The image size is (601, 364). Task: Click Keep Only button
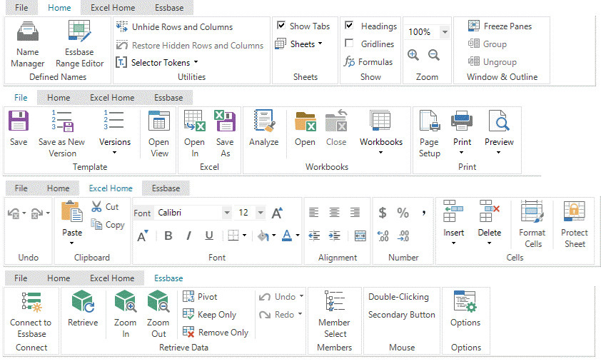point(210,315)
